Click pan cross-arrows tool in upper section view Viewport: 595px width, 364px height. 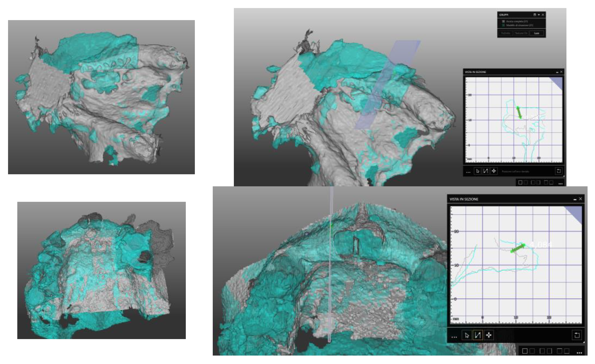click(x=494, y=171)
